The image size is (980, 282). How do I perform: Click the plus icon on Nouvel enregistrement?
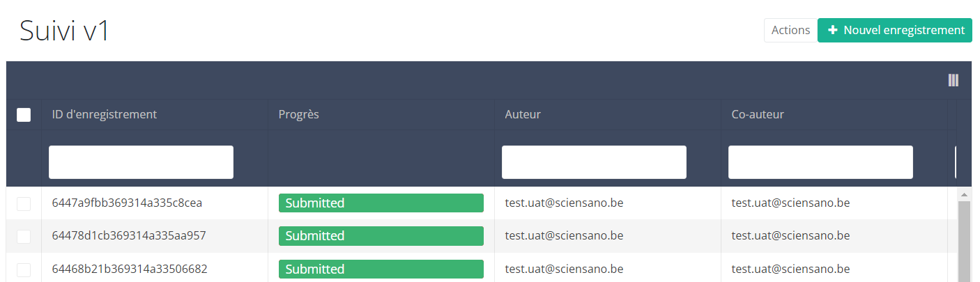click(x=832, y=31)
